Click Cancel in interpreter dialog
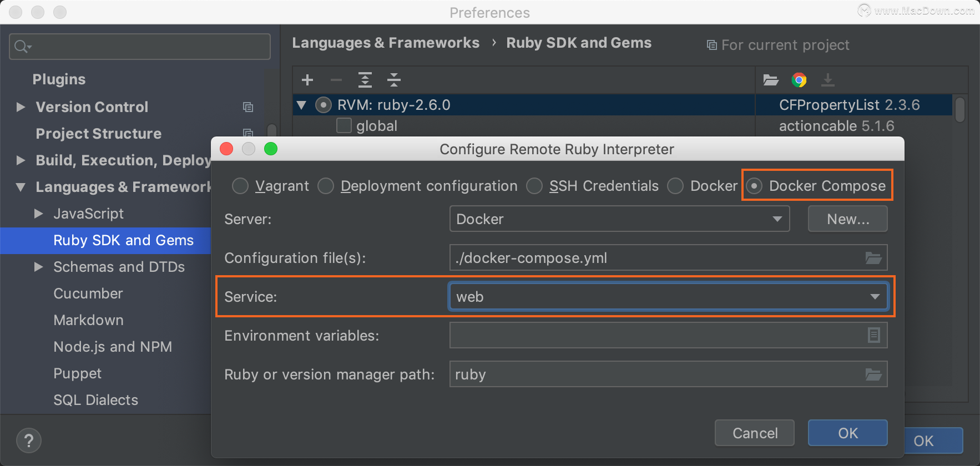980x466 pixels. click(755, 433)
